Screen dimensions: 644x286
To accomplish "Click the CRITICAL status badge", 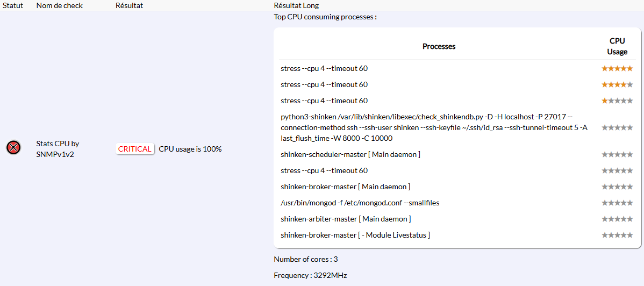I will (135, 149).
